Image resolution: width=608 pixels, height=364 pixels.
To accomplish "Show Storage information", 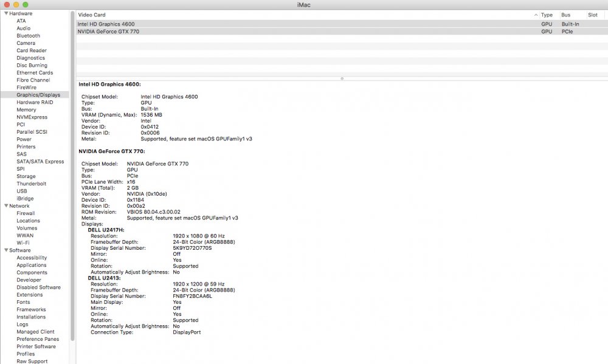I will point(26,176).
